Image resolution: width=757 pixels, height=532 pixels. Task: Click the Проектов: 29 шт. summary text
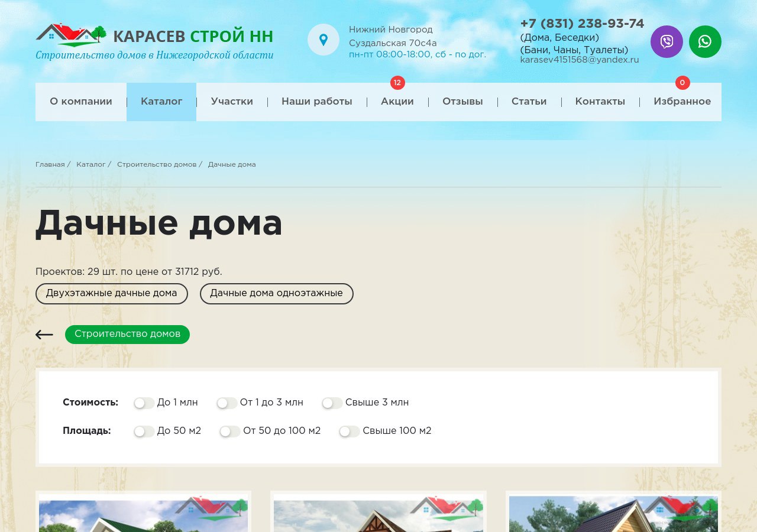tap(129, 272)
